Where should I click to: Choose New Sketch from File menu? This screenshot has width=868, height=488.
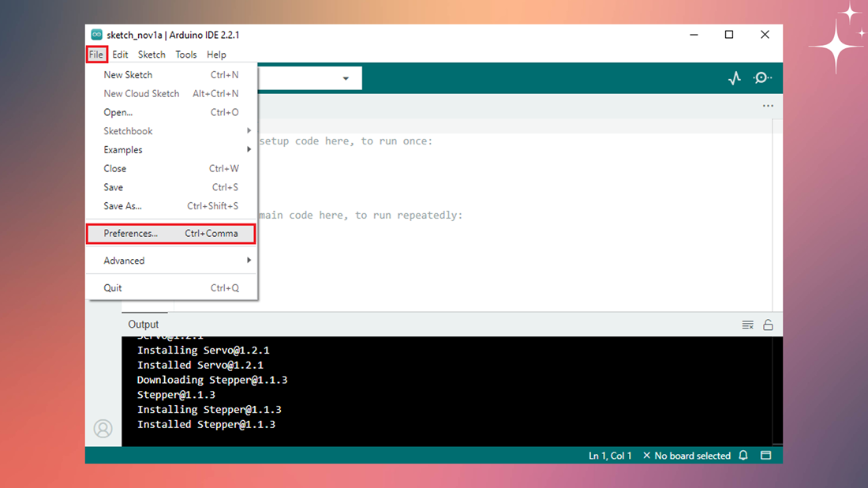[171, 75]
